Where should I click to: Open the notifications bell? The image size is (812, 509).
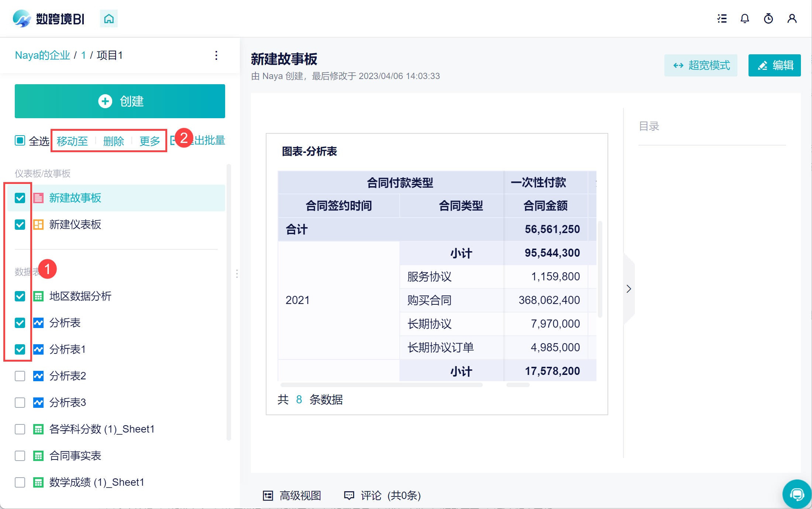point(745,18)
